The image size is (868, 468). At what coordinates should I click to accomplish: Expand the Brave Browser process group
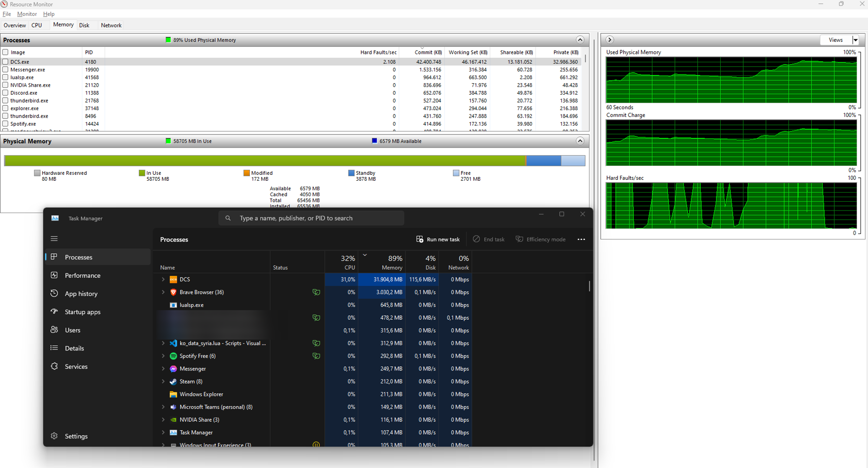point(163,292)
